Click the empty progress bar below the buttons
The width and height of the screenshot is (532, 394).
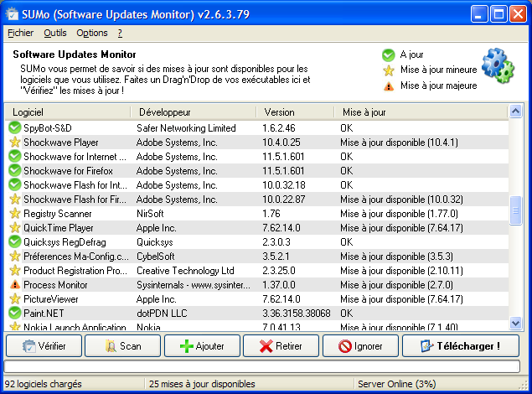coord(261,366)
